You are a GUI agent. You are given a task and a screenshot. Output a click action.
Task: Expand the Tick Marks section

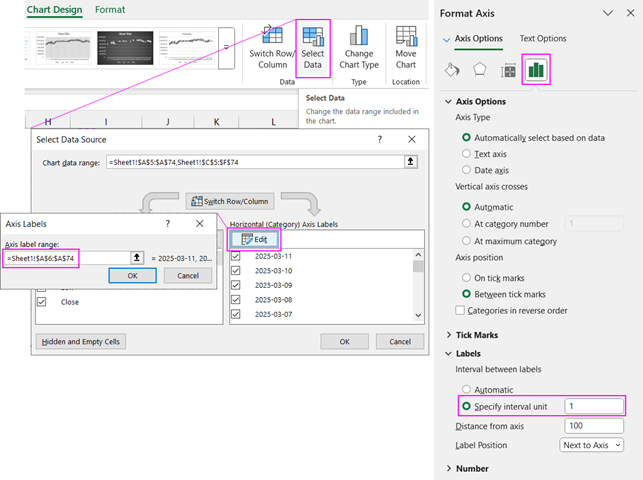[x=476, y=335]
